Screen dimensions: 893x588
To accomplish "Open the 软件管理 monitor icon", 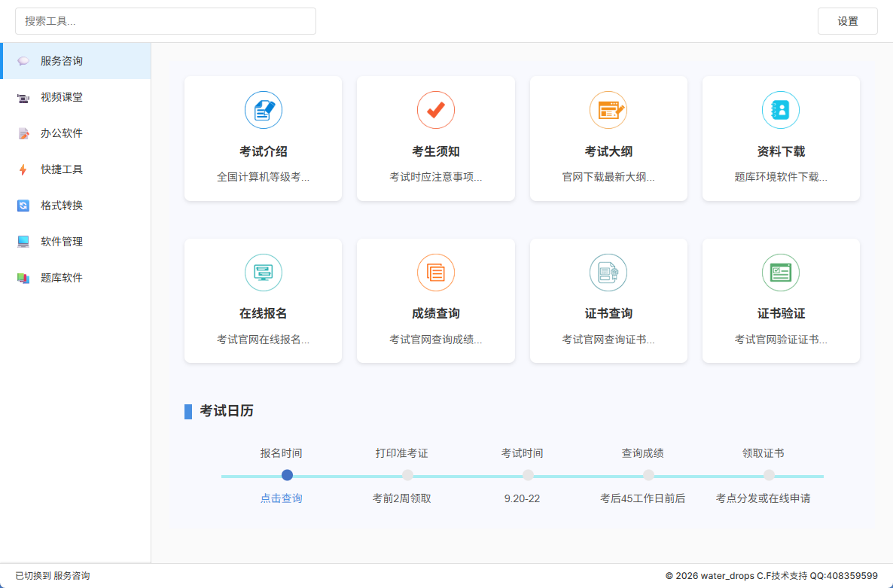I will pyautogui.click(x=24, y=241).
